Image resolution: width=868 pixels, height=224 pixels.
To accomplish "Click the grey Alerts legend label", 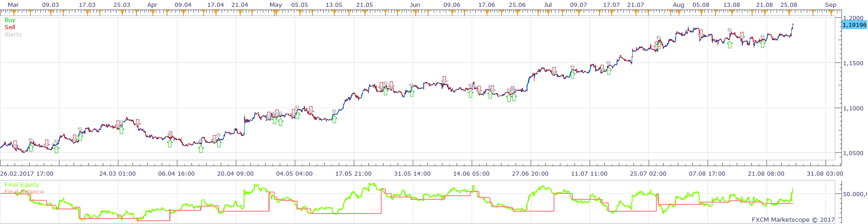I will point(13,35).
